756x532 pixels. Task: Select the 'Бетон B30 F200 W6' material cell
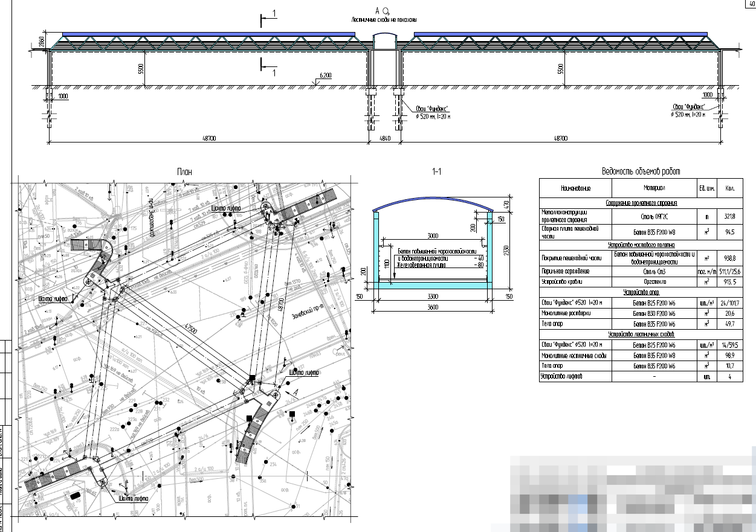(x=654, y=314)
